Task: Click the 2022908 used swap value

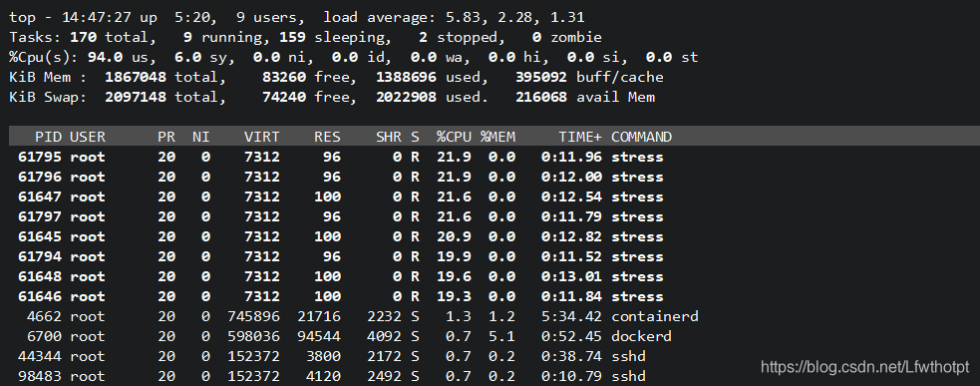Action: (x=406, y=97)
